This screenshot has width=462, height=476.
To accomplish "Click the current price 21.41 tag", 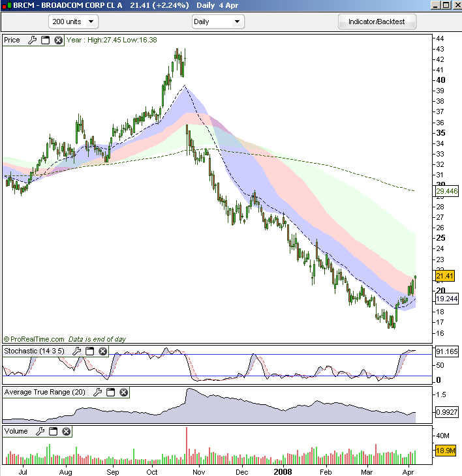I will point(444,276).
